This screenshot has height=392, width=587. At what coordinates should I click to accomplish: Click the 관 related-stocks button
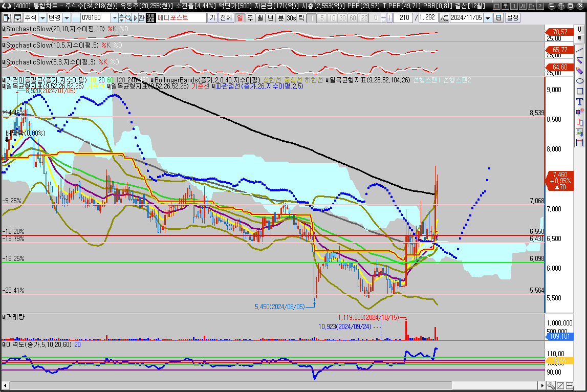(x=142, y=17)
